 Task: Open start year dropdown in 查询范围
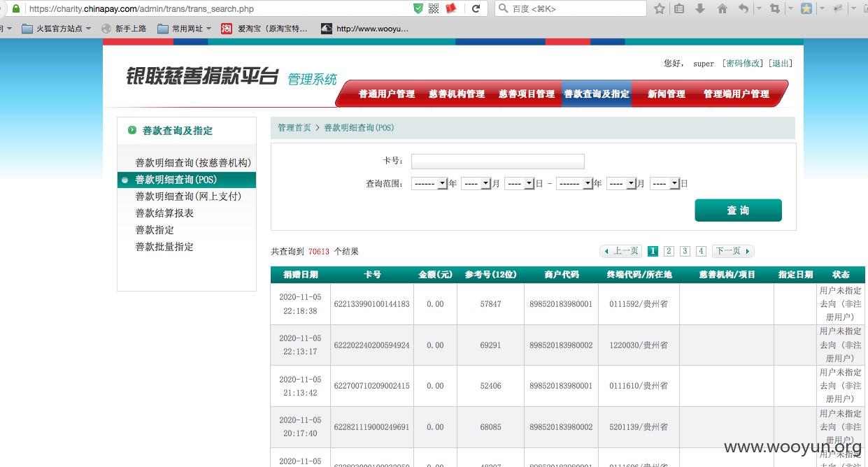pyautogui.click(x=429, y=184)
